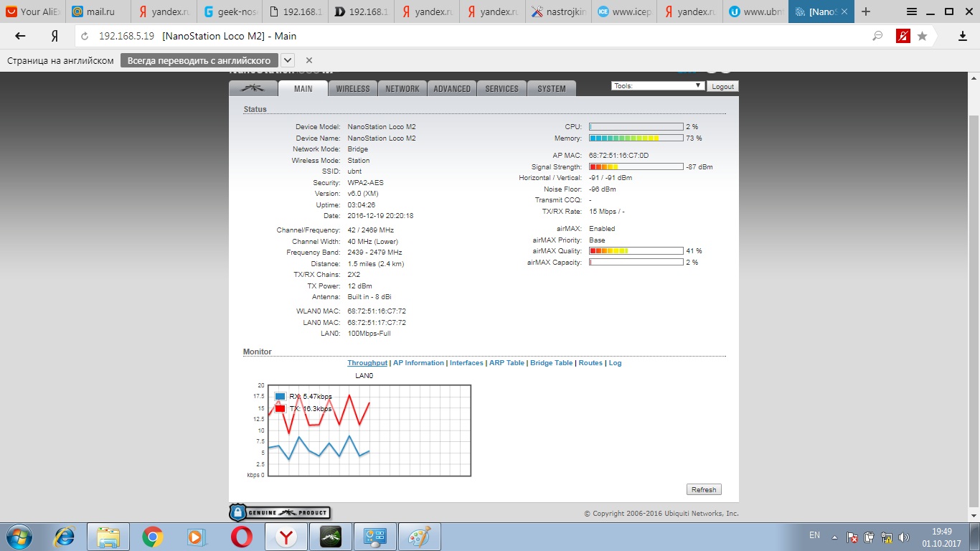Switch to the NETWORK tab

[402, 88]
